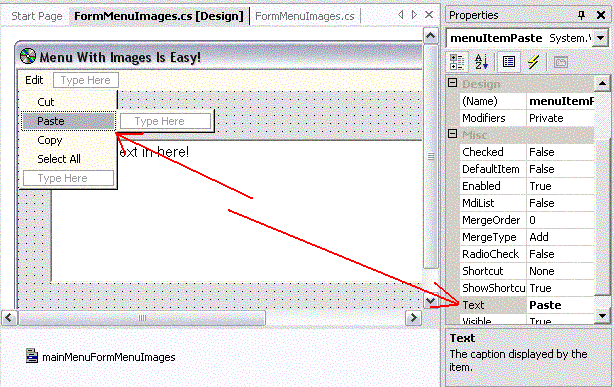
Task: Open the menuItemPaste object selector dropdown
Action: [601, 38]
